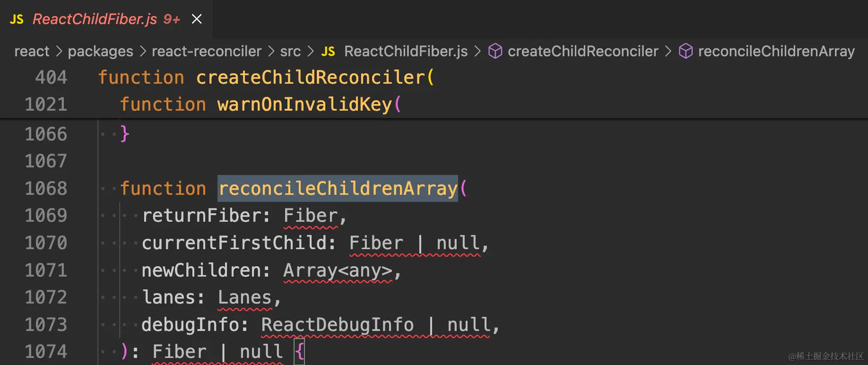Open the src breadcrumb segment
This screenshot has height=365, width=868.
(290, 51)
